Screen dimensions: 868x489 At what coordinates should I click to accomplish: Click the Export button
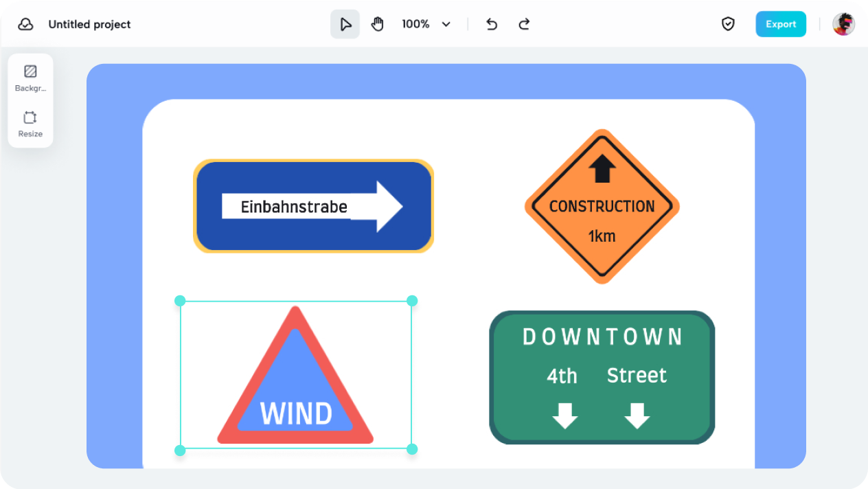[781, 23]
